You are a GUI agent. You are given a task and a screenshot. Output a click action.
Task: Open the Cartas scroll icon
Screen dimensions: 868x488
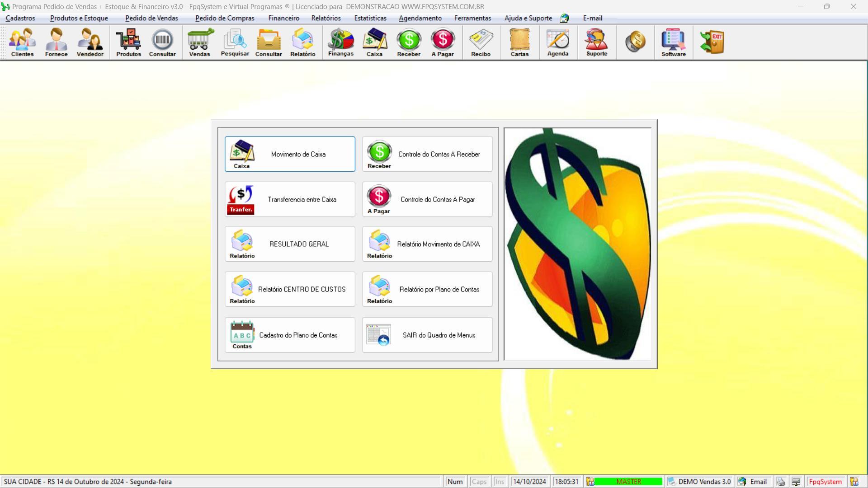click(x=519, y=42)
